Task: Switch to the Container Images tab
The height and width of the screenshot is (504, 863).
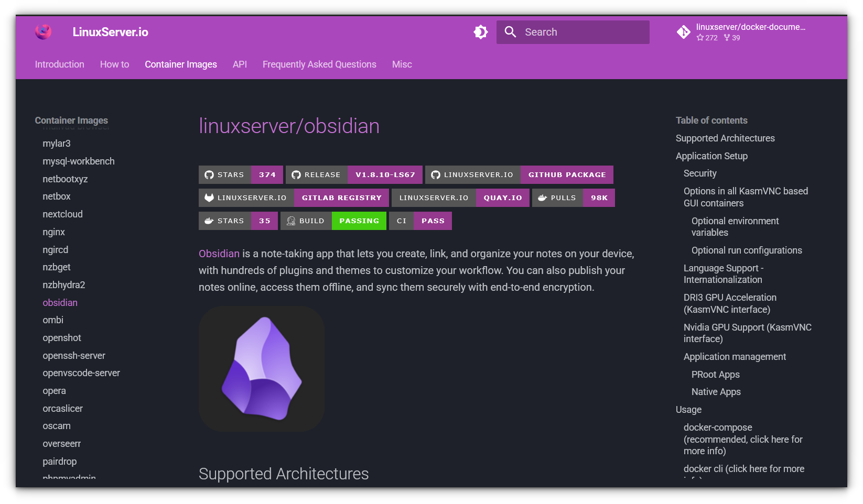Action: coord(181,64)
